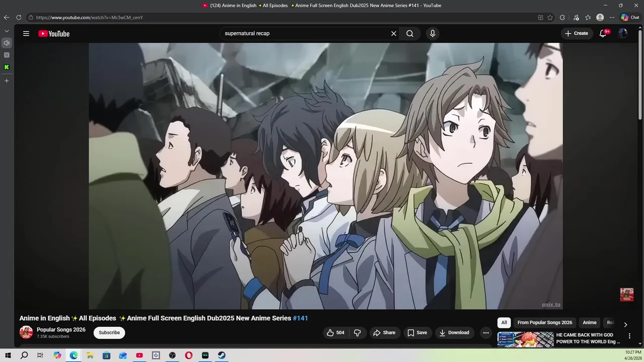Open the Create button

577,34
